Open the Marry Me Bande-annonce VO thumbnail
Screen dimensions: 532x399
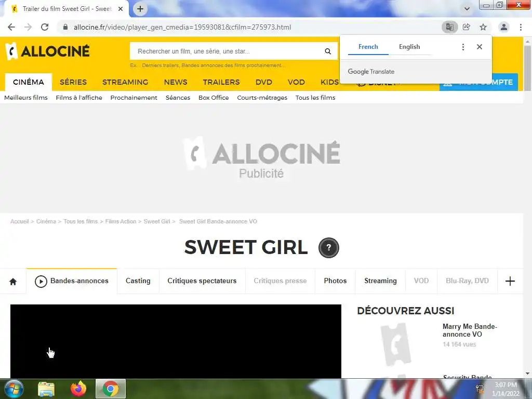coord(396,345)
